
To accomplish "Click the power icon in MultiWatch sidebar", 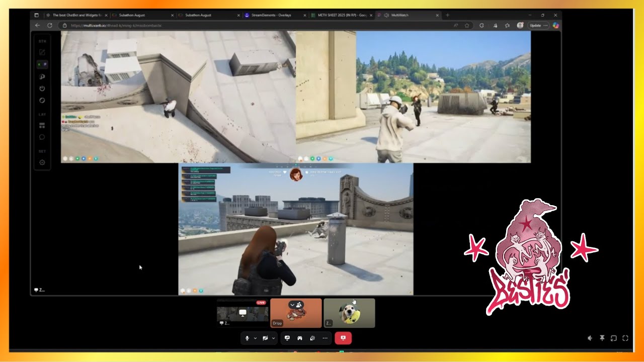I will pos(42,88).
